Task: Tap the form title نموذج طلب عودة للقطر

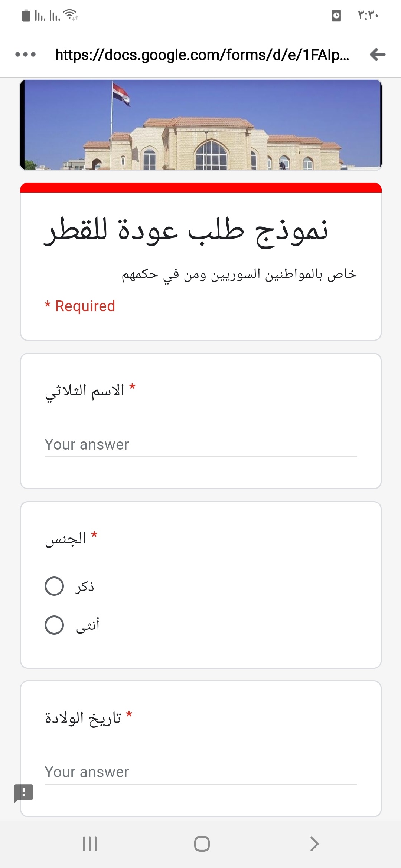Action: 186,231
